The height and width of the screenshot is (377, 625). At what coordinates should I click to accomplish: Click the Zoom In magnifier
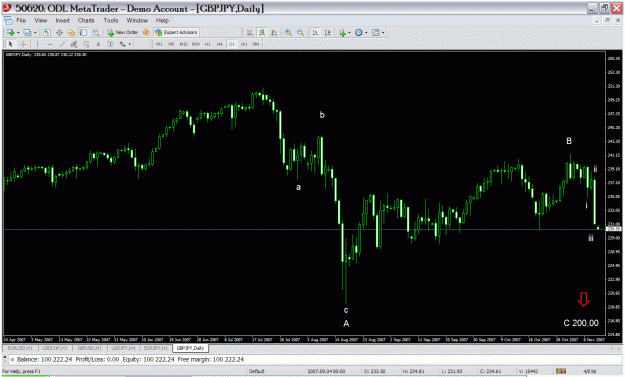click(288, 32)
